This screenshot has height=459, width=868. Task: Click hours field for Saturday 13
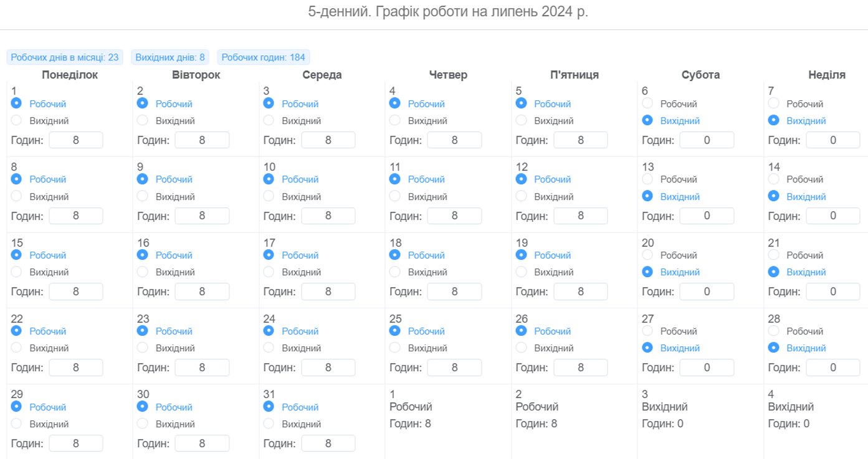pos(707,215)
